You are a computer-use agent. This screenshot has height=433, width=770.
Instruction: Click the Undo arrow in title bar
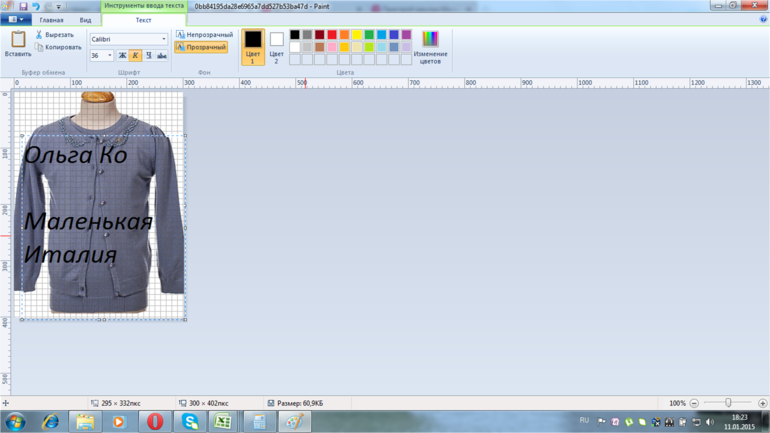point(35,6)
